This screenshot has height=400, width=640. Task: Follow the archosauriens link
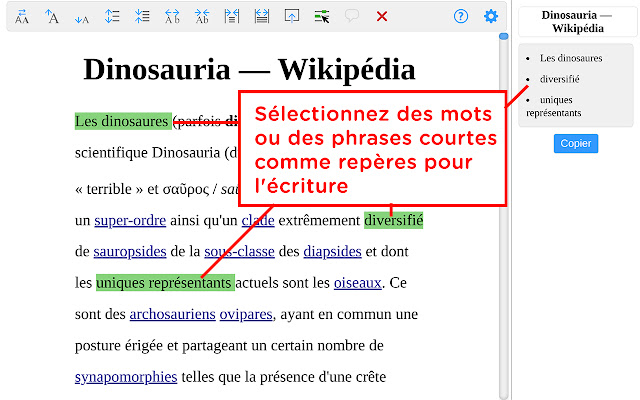[x=173, y=314]
